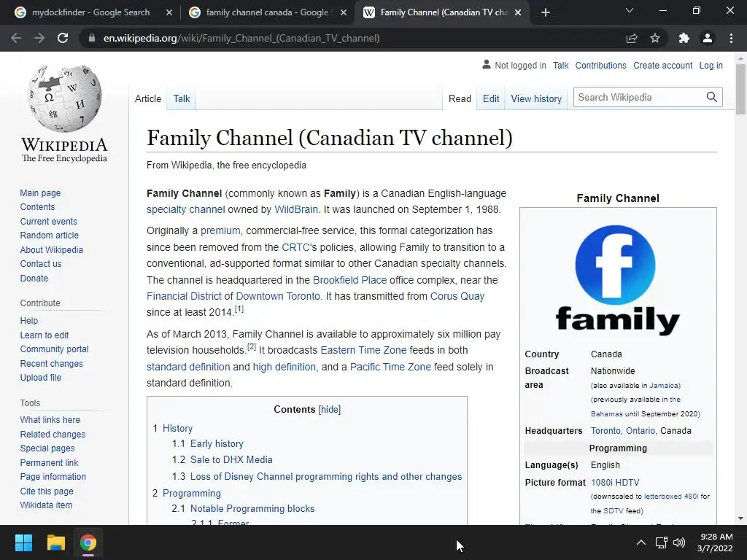Open Random article in sidebar
The height and width of the screenshot is (560, 747).
pos(49,236)
